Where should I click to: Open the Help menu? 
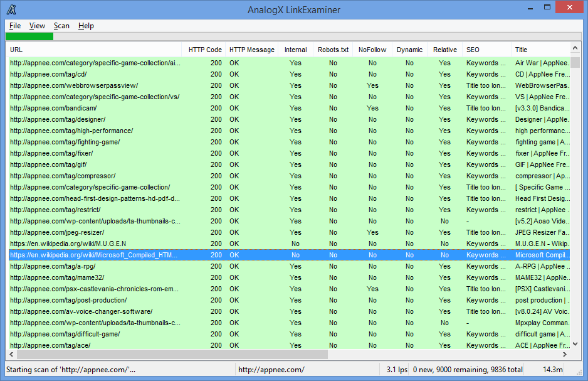pos(86,26)
